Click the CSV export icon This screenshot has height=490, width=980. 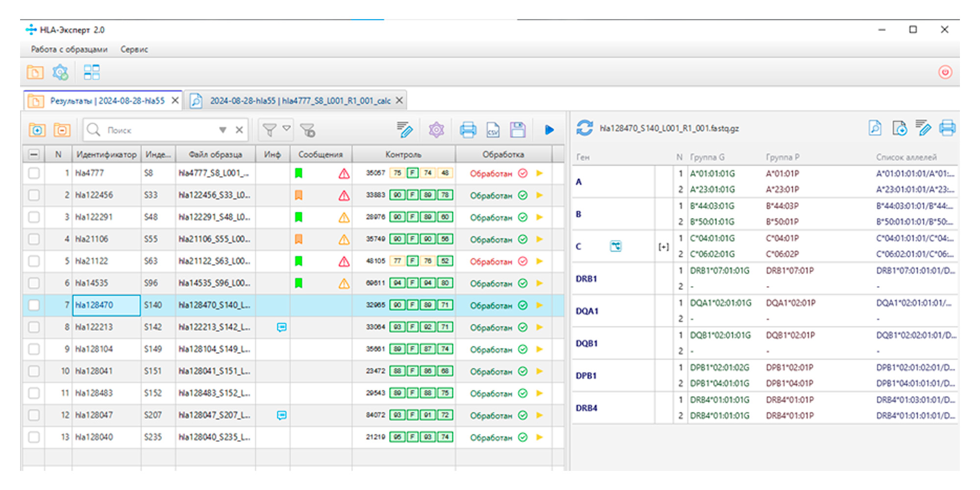(x=492, y=130)
